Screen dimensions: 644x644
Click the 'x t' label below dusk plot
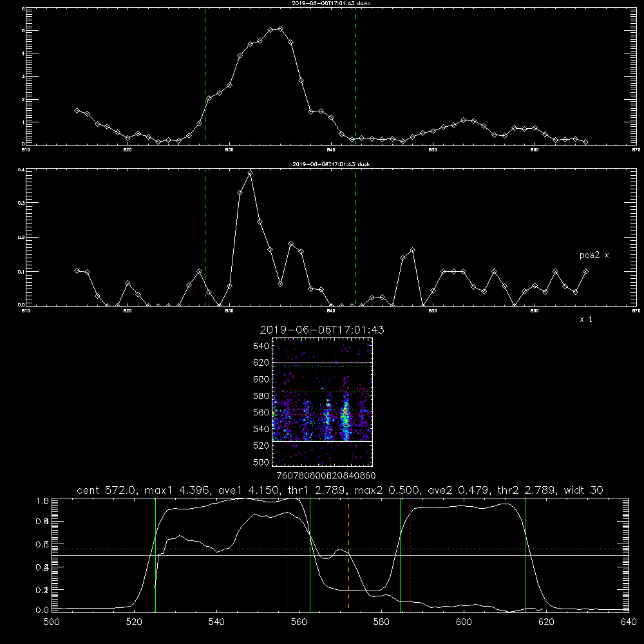[x=585, y=319]
